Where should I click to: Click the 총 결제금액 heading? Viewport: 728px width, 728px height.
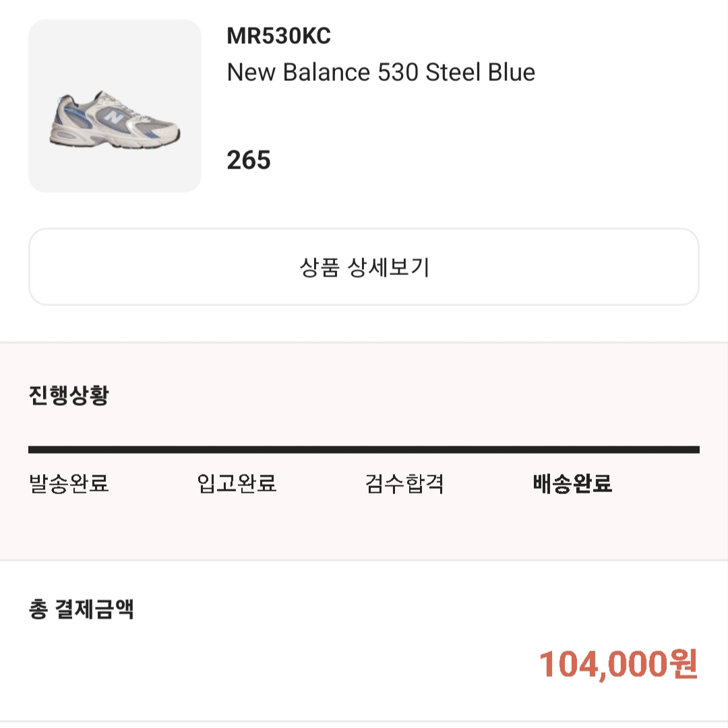(x=82, y=609)
